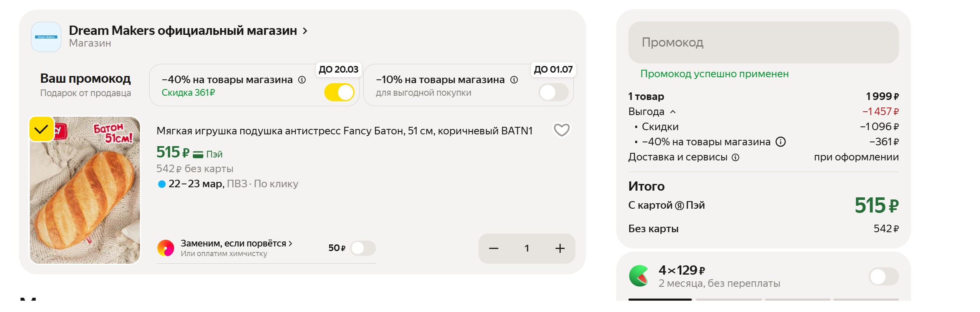The image size is (980, 312).
Task: Increase item quantity with plus button
Action: [x=560, y=249]
